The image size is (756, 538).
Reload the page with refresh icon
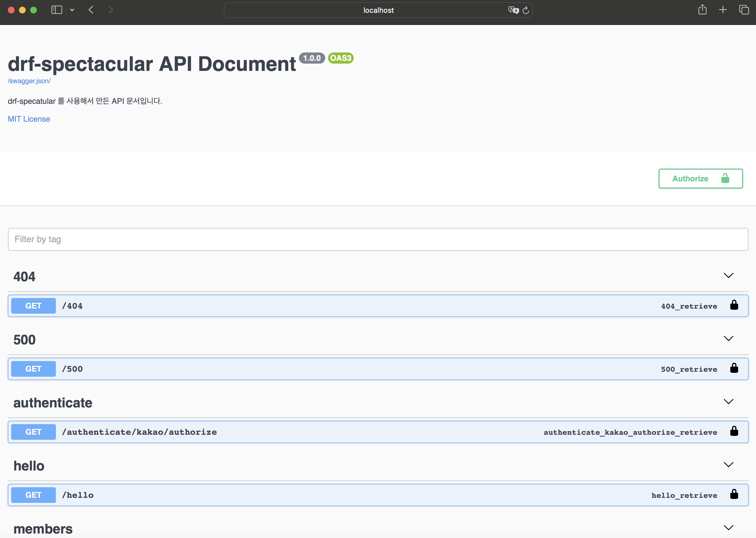coord(526,10)
